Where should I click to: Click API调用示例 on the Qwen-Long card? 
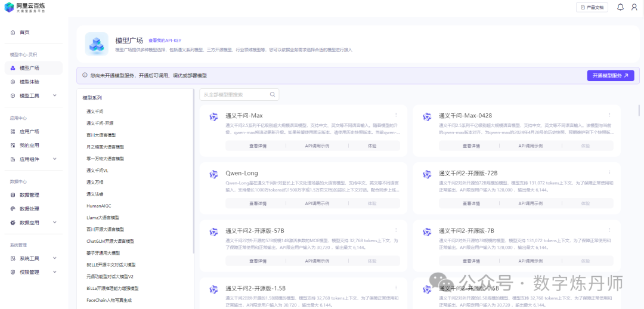pyautogui.click(x=317, y=203)
